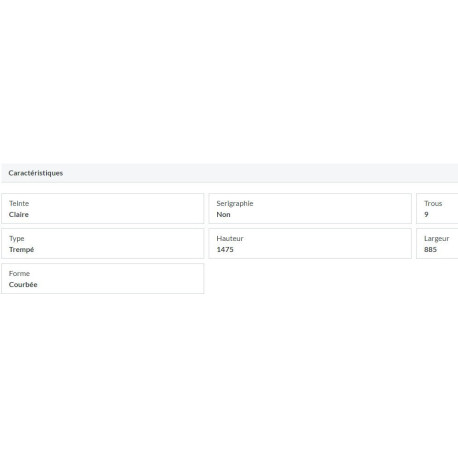Click the Hauteur label text
Image resolution: width=458 pixels, height=458 pixels.
(230, 238)
